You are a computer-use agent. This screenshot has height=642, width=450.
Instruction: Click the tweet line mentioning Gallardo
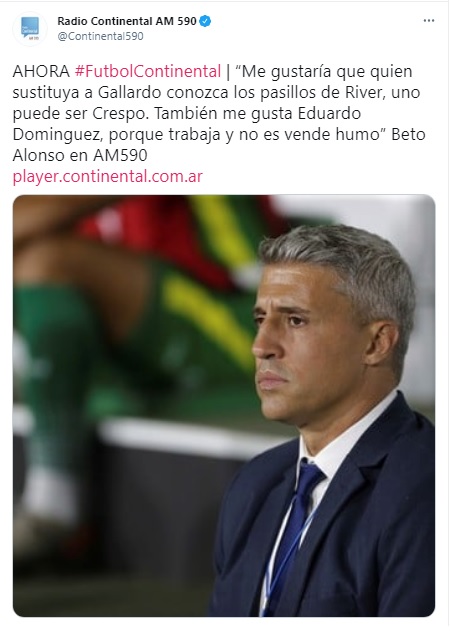(x=216, y=92)
